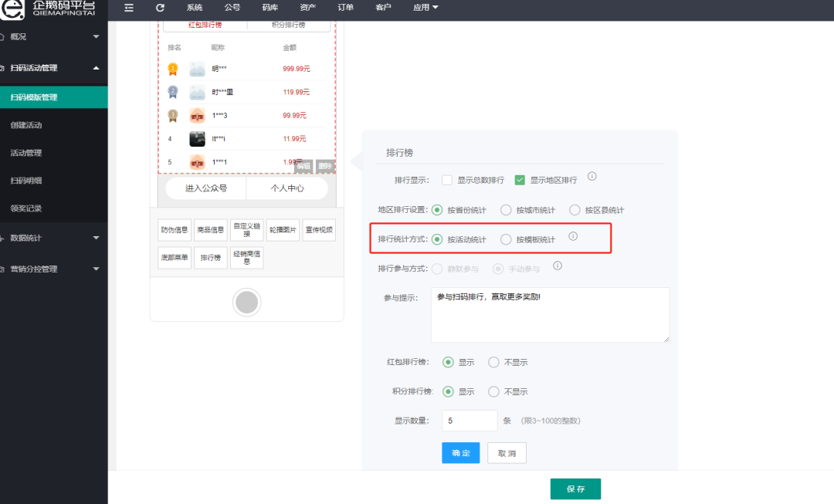Expand the 数据统计 sidebar section

coord(53,238)
